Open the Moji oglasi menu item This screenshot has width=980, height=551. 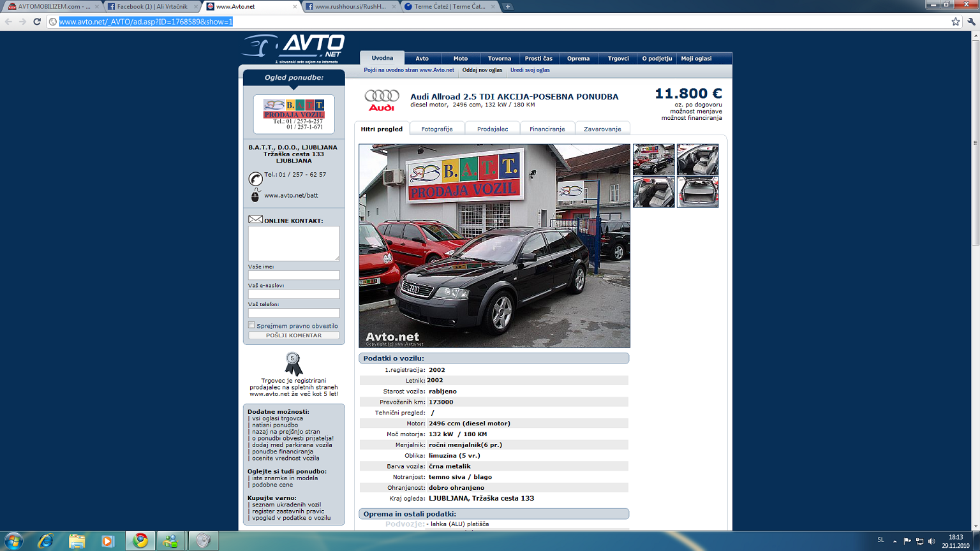click(696, 58)
